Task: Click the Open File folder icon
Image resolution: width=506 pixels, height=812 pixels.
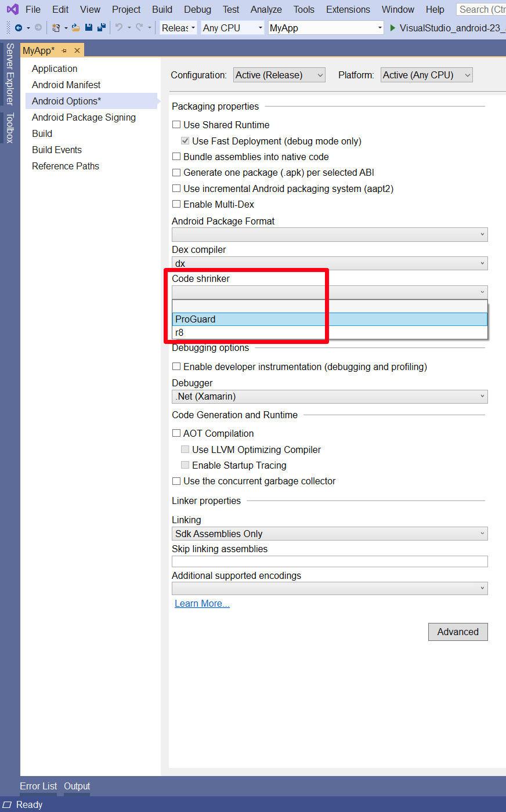Action: pos(75,28)
